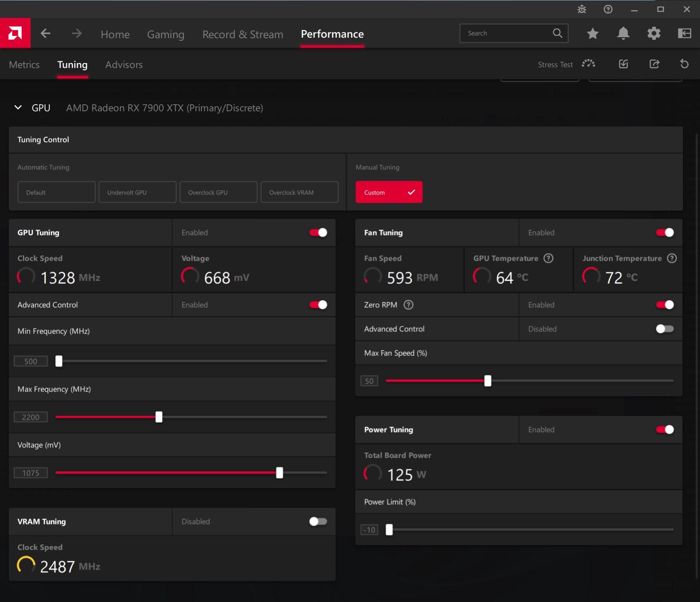Click the Voltage gauge icon

click(x=190, y=277)
